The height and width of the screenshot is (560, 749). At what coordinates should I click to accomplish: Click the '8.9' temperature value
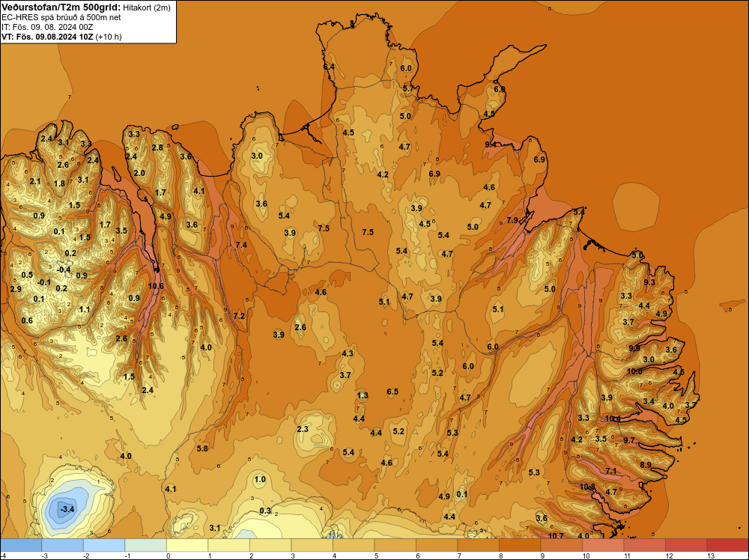[646, 465]
